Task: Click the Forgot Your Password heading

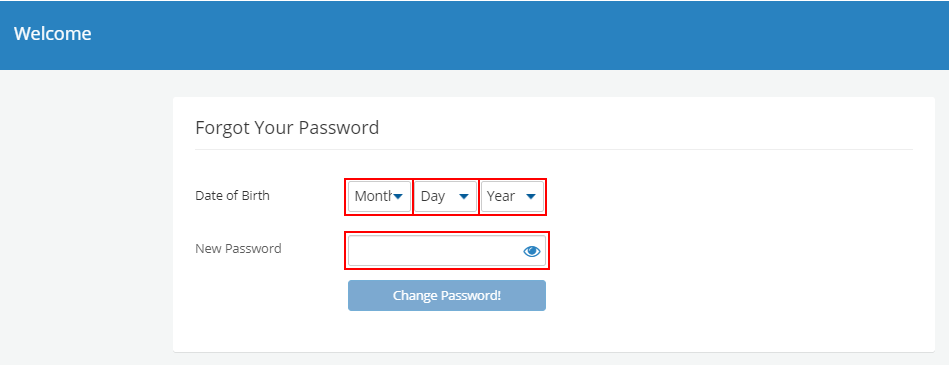Action: click(x=287, y=128)
